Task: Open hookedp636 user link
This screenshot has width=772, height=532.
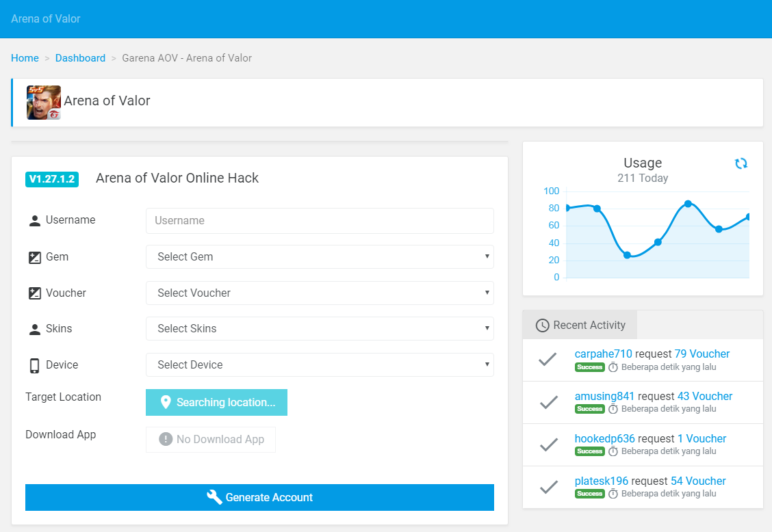Action: click(x=605, y=438)
